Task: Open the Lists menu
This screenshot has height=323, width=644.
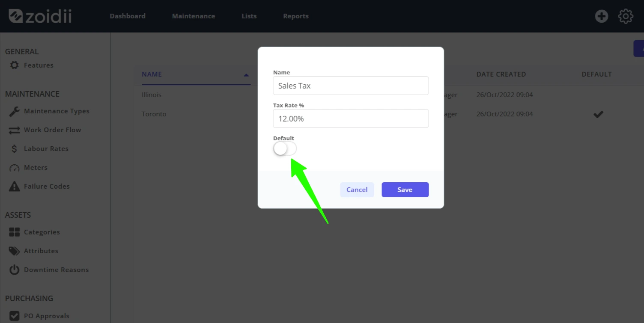Action: tap(249, 16)
